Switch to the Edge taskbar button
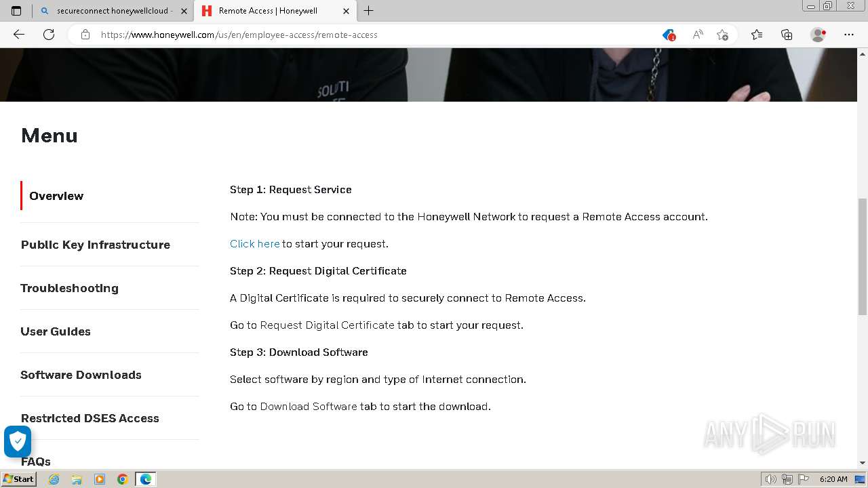Screen dimensions: 868x488 tap(146, 479)
